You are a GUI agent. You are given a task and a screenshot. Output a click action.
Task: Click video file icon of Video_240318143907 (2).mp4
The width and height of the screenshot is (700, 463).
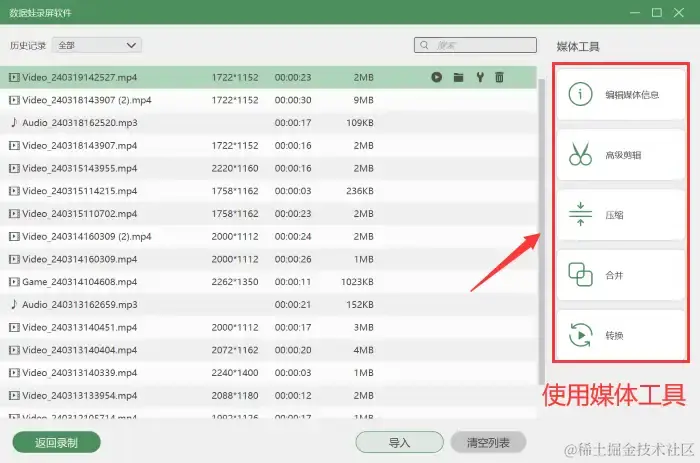[x=14, y=100]
